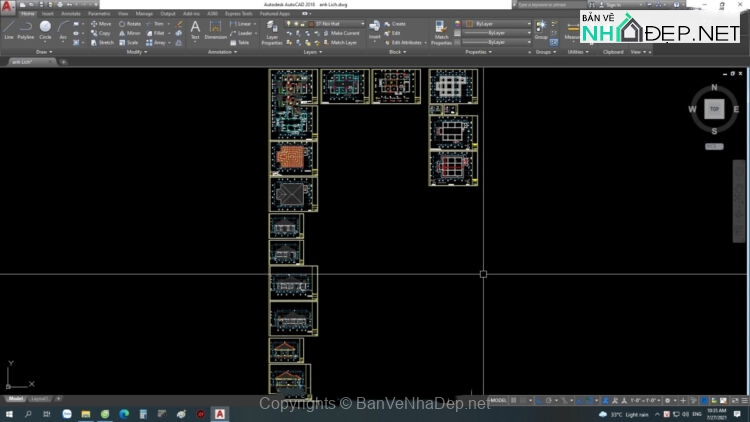
Task: Click the Move tool in Modify
Action: (101, 23)
